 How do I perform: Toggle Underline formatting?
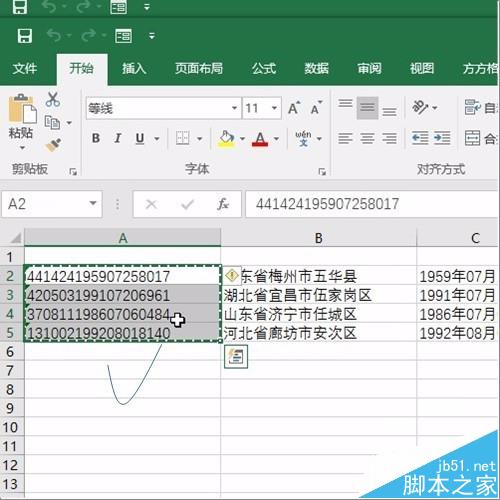click(140, 138)
